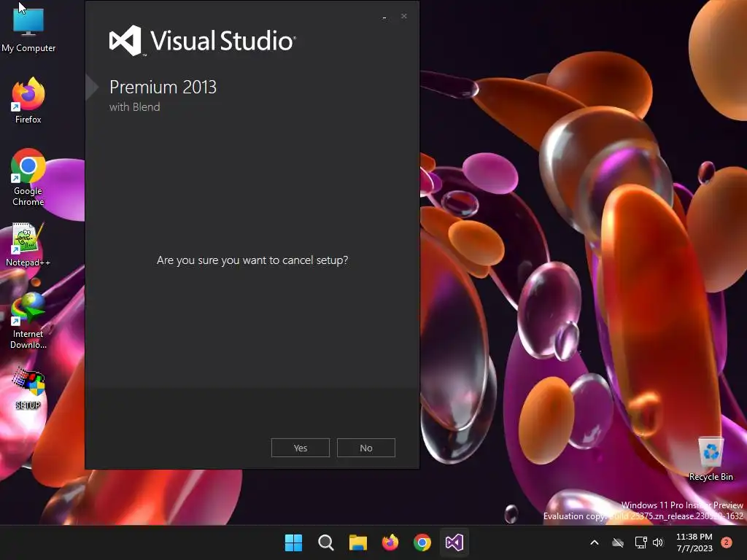The height and width of the screenshot is (560, 747).
Task: Show hidden system tray icons
Action: click(x=595, y=542)
